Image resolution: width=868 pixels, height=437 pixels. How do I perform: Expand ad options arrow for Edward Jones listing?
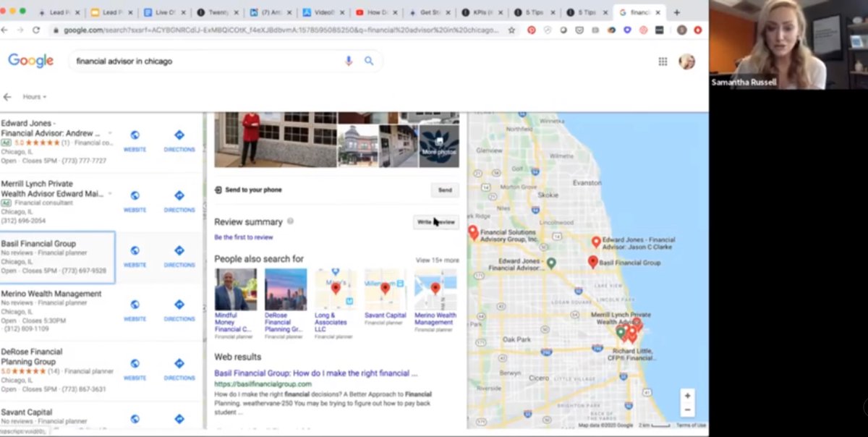point(110,133)
